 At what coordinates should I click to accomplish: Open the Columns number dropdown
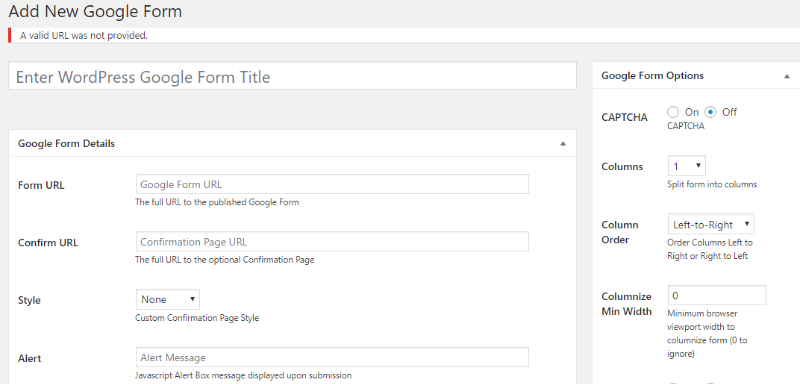click(x=687, y=166)
